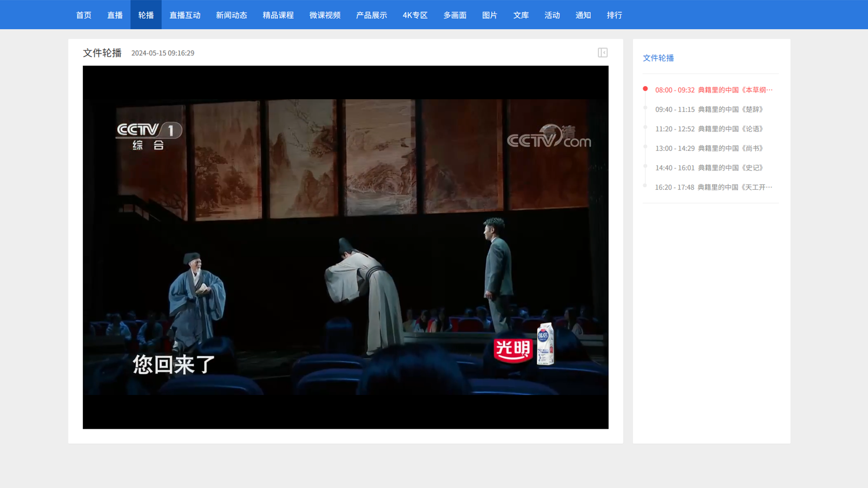868x488 pixels.
Task: Collapse the sidebar panel icon
Action: point(602,53)
